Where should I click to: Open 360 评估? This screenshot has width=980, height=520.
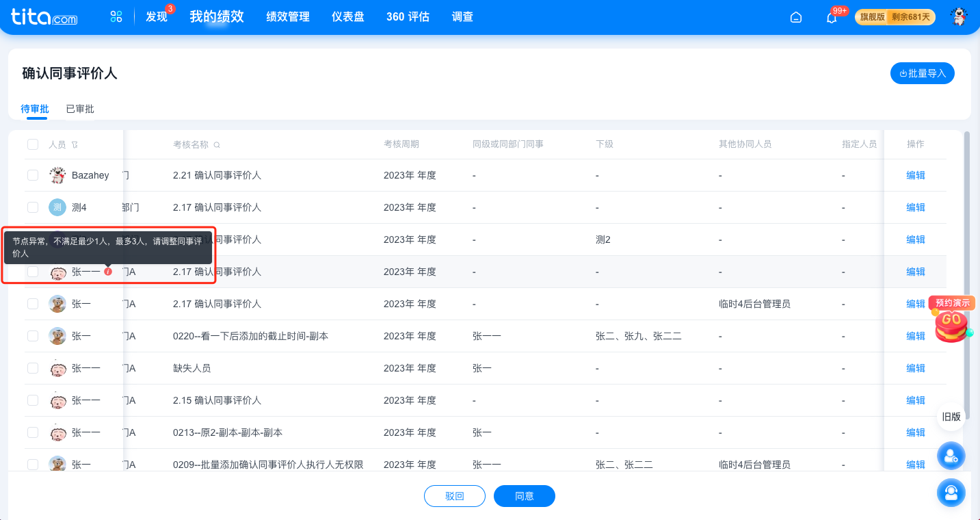click(x=408, y=17)
